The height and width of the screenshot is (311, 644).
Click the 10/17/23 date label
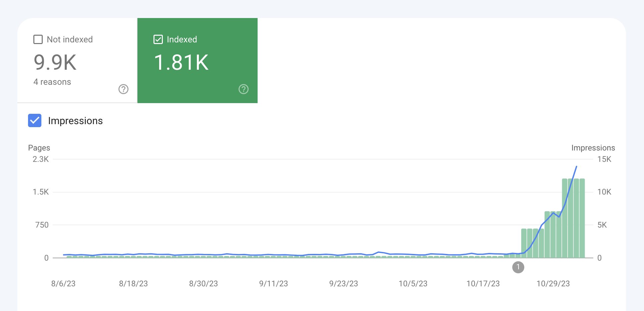483,284
